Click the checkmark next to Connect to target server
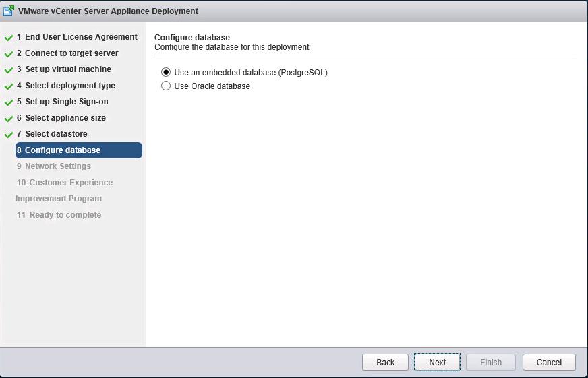Viewport: 588px width, 378px height. click(x=9, y=54)
